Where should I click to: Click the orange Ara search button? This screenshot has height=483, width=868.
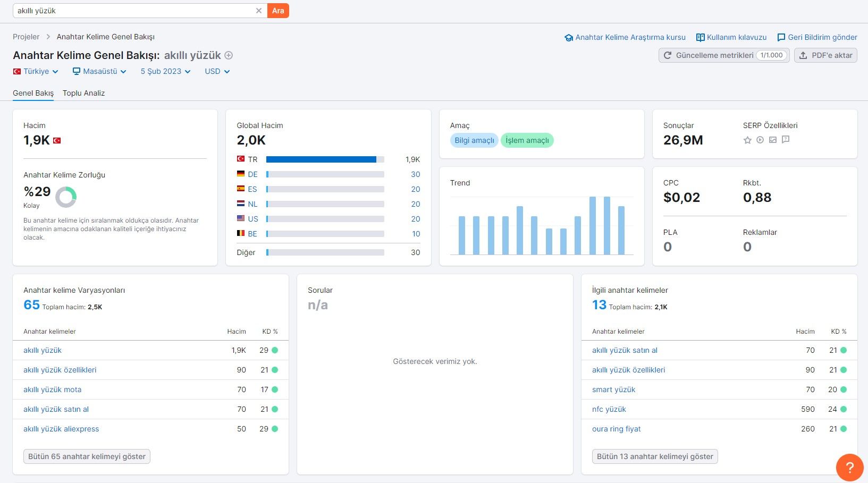(x=278, y=11)
